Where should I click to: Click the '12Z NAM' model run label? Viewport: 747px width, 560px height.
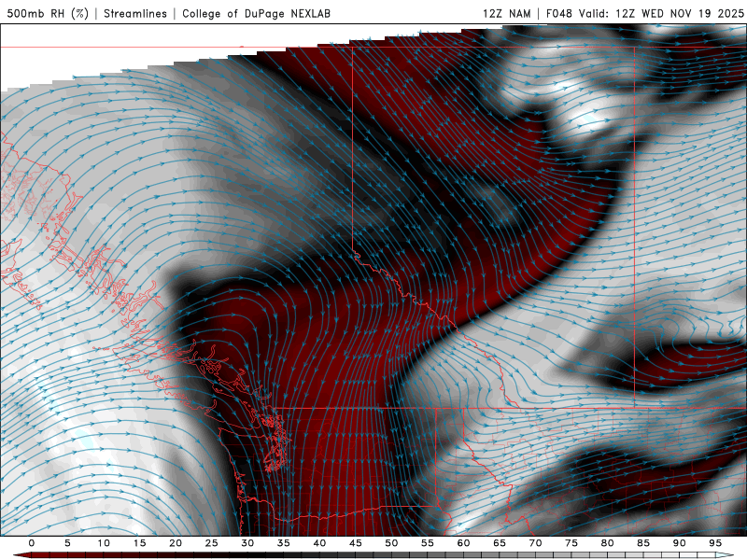click(507, 13)
